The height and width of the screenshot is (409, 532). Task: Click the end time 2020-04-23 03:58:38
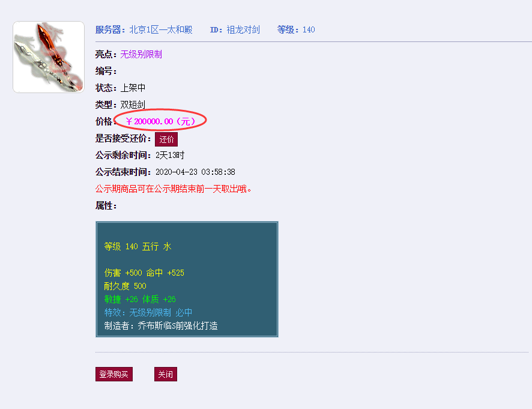(195, 172)
